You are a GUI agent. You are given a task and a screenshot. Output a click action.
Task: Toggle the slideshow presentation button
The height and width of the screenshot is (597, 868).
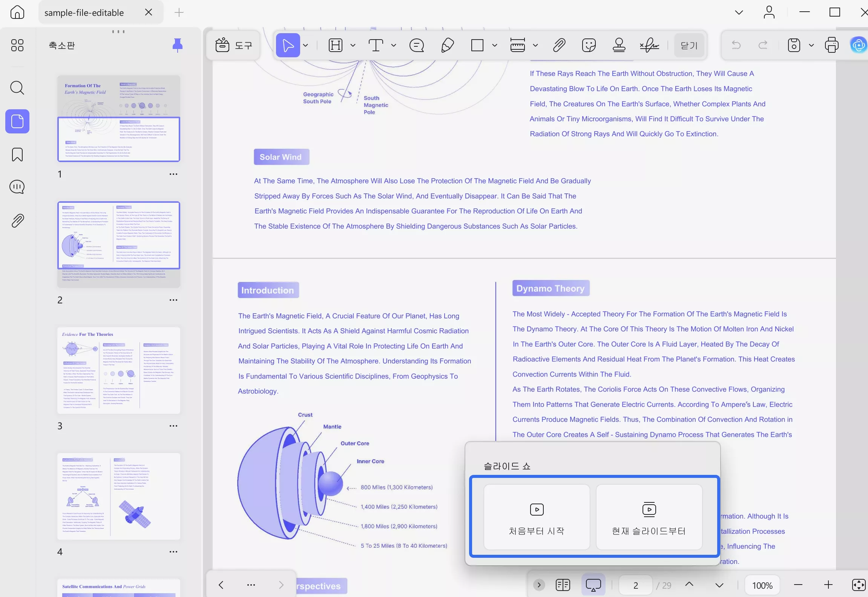(x=593, y=585)
